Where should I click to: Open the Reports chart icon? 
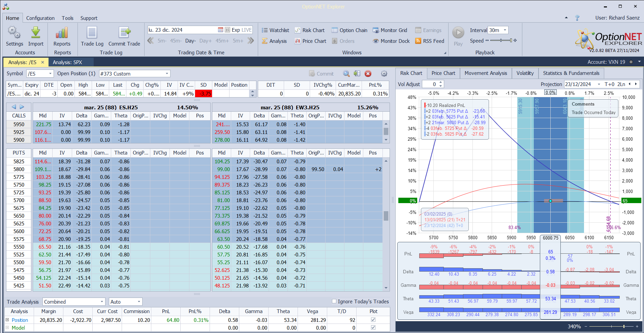click(62, 33)
